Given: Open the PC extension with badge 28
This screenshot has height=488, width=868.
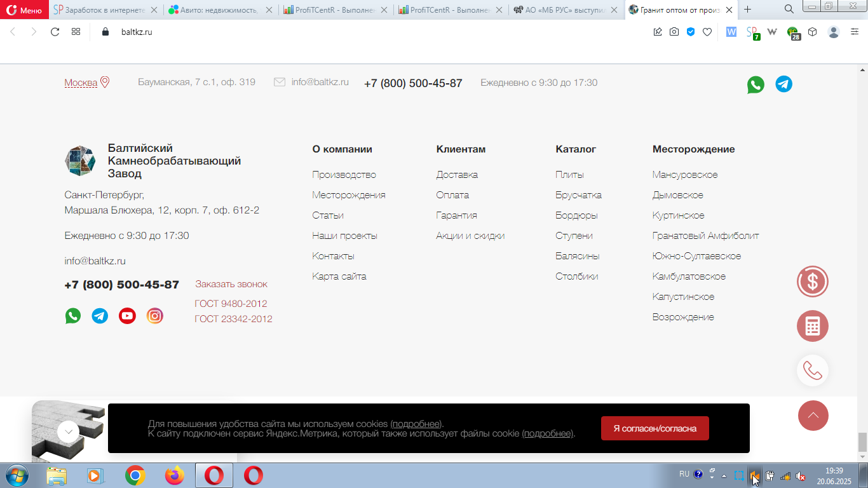Looking at the screenshot, I should click(x=794, y=33).
